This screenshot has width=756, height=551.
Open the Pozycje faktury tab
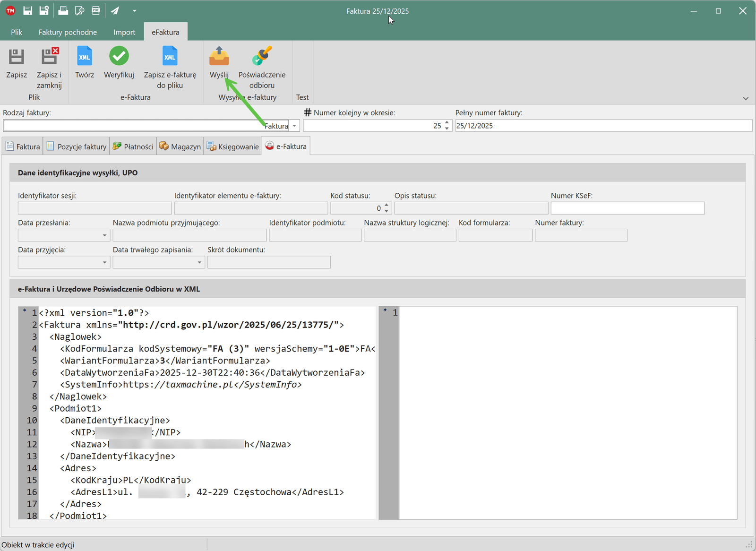pos(77,146)
